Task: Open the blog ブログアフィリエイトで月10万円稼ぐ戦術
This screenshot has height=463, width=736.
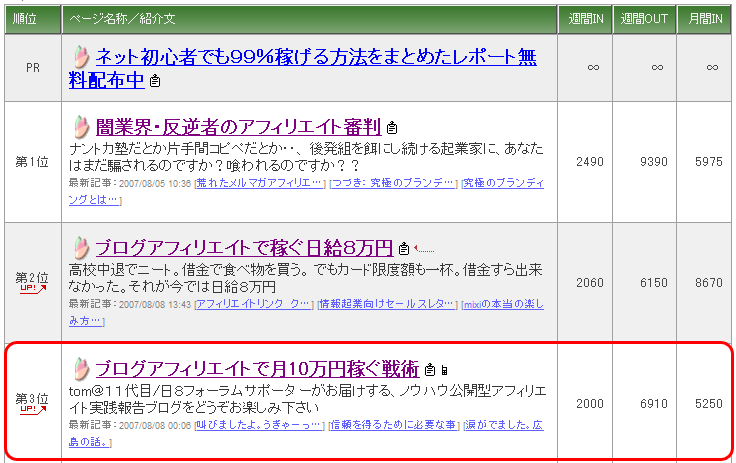Action: pyautogui.click(x=257, y=369)
